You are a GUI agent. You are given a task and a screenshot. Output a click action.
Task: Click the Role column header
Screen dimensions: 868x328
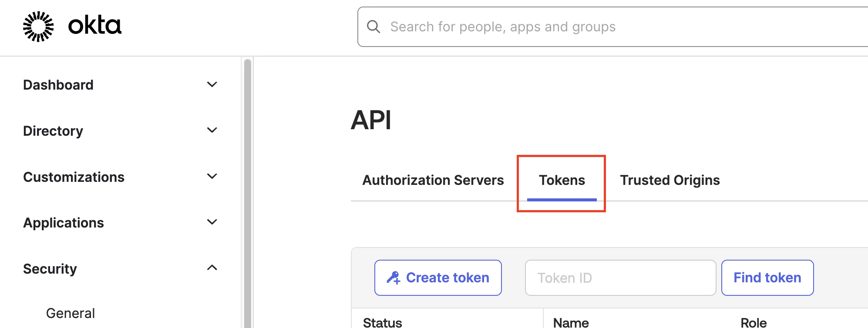click(x=754, y=322)
